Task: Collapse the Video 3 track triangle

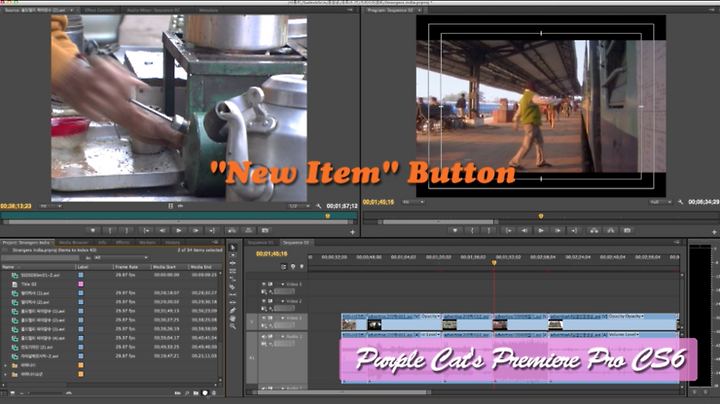Action: pos(283,284)
